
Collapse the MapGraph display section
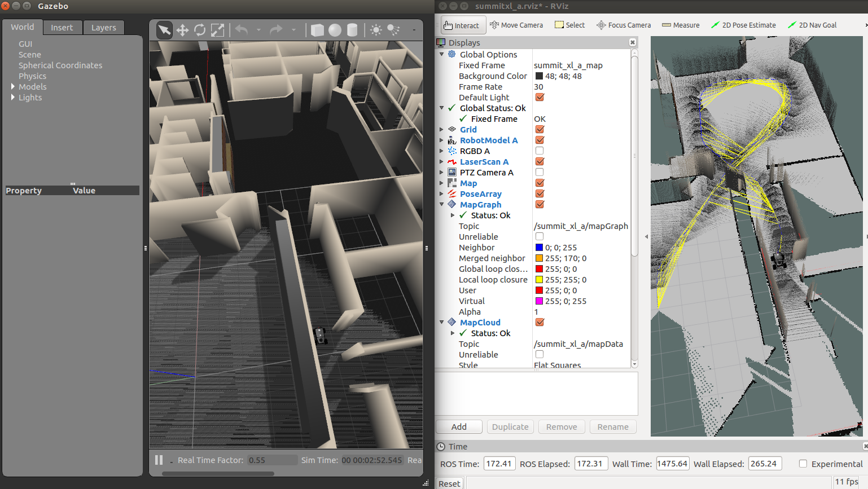[442, 205]
